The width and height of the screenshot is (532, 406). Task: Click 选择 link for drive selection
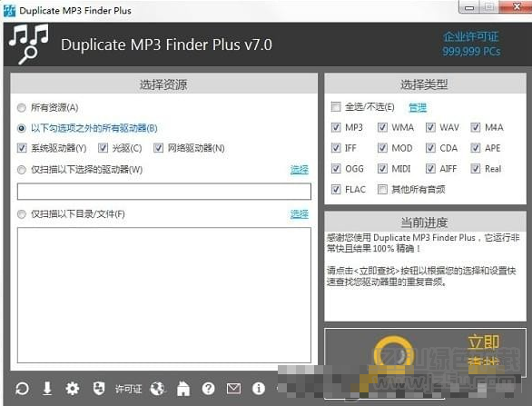[300, 169]
